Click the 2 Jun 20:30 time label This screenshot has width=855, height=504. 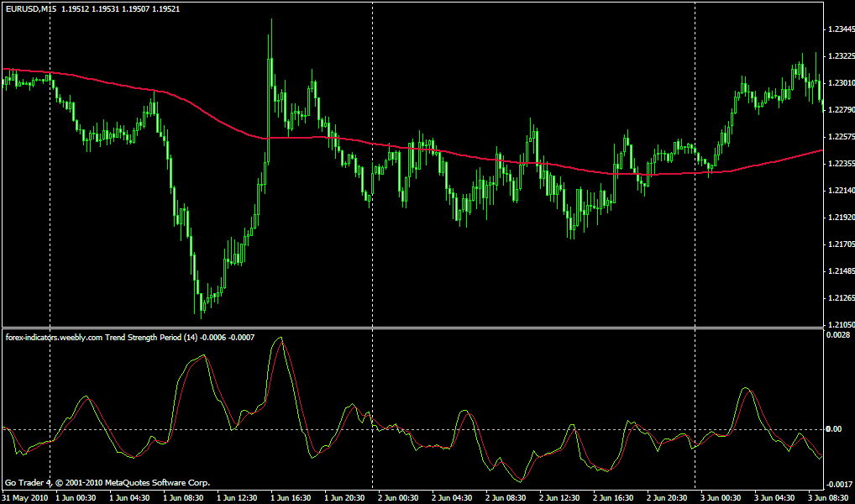coord(667,497)
